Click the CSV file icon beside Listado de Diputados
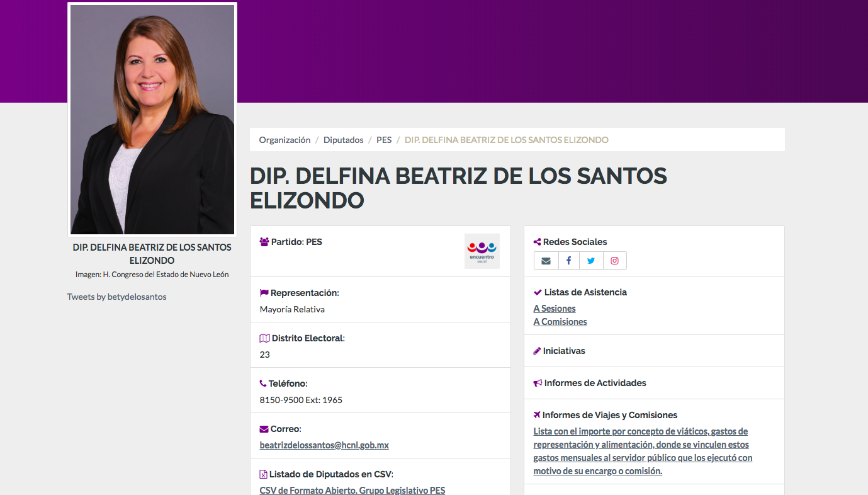Viewport: 868px width, 495px height. [x=262, y=474]
